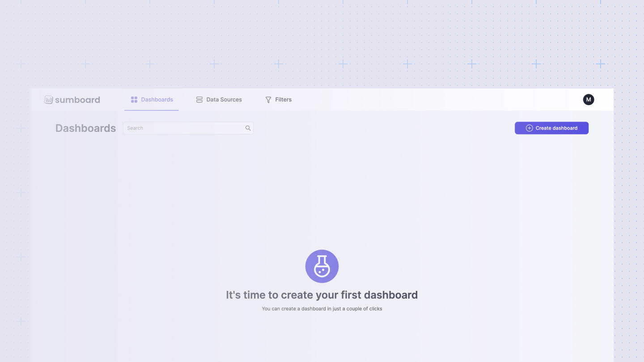Screen dimensions: 644x362
Task: Click the magnifier icon in the search box
Action: (248, 128)
